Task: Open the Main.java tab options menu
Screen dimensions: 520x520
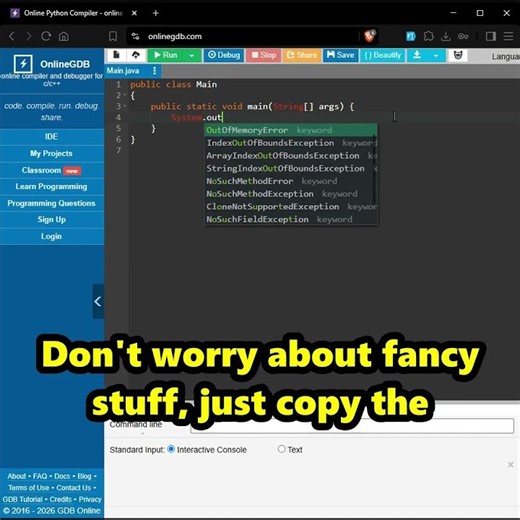Action: pyautogui.click(x=154, y=71)
